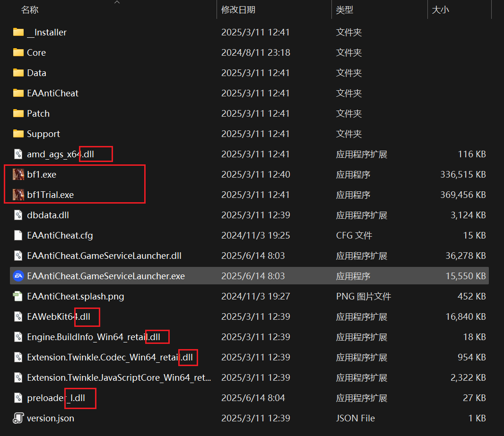
Task: Click the EAWebKit64.dll file icon
Action: tap(18, 316)
